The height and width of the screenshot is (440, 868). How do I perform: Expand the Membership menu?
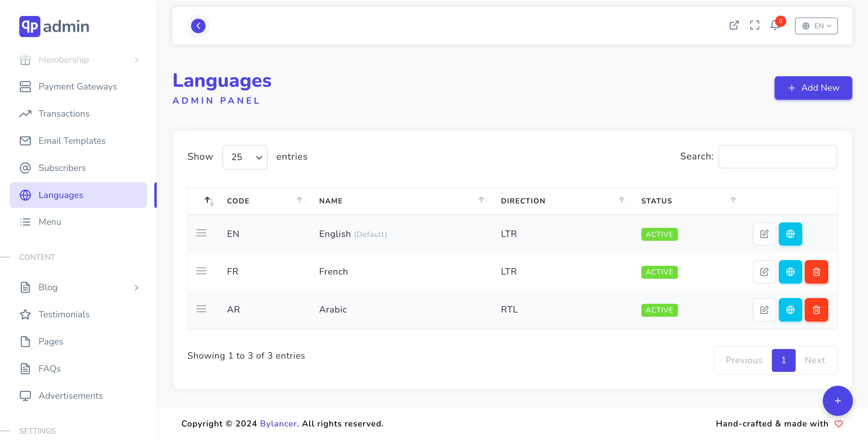(78, 60)
